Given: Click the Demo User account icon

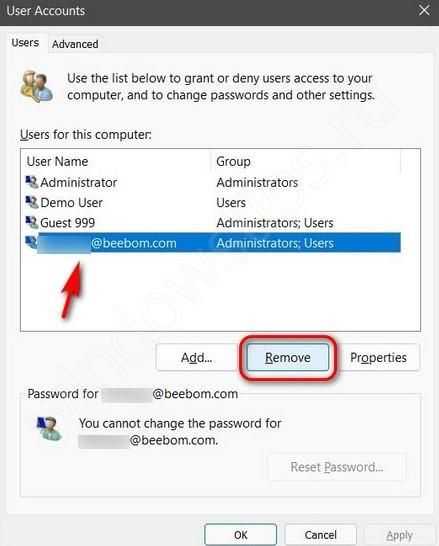Looking at the screenshot, I should click(x=32, y=202).
